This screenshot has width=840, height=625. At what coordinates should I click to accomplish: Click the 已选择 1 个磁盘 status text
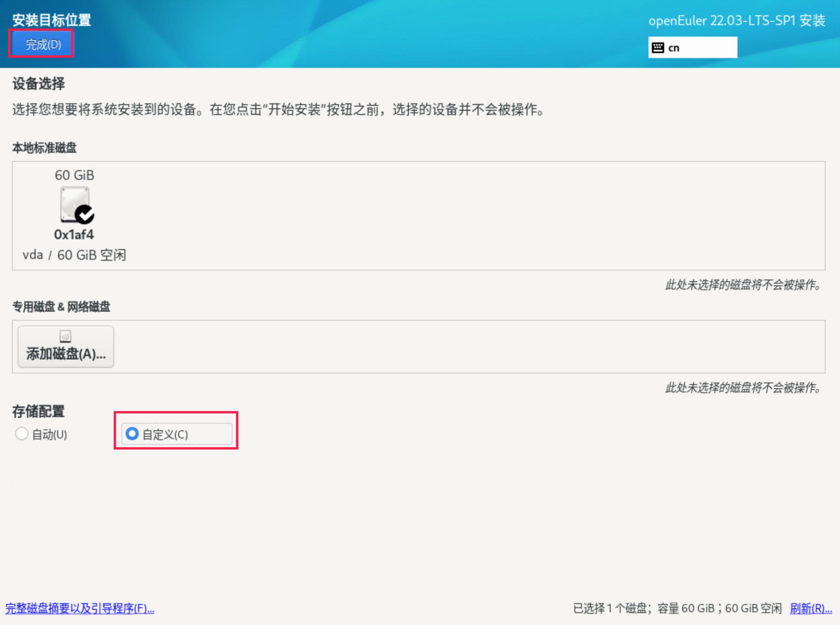coord(677,608)
